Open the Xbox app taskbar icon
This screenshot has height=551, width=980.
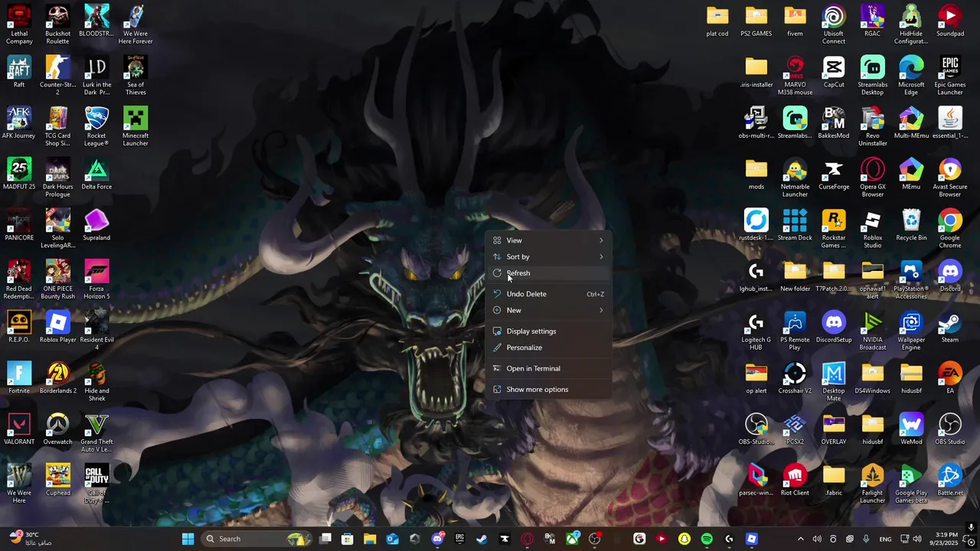[572, 539]
